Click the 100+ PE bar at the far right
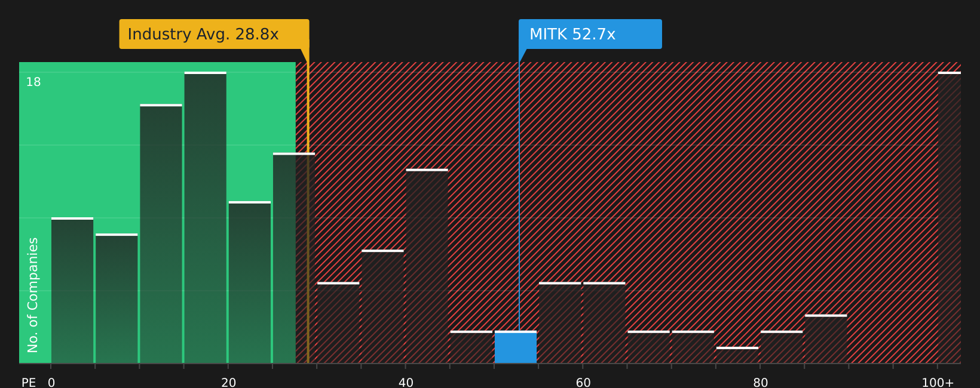 [950, 218]
